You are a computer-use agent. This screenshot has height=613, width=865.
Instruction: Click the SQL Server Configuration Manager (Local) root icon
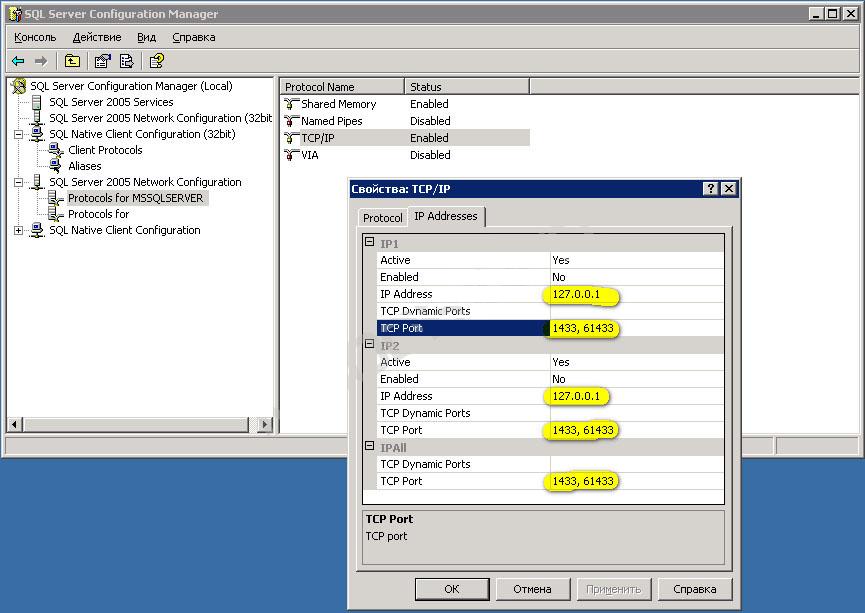point(19,86)
